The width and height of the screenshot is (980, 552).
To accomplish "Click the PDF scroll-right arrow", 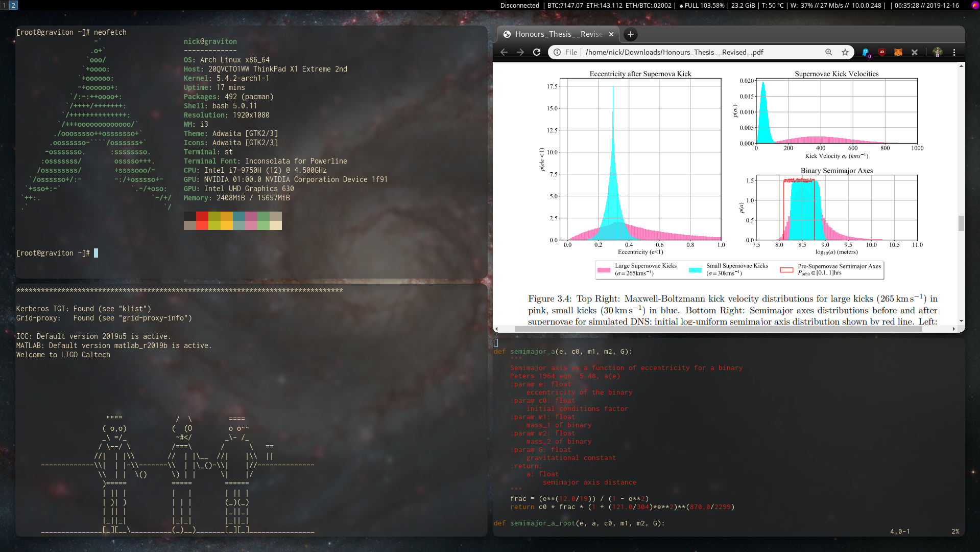I will coord(953,329).
